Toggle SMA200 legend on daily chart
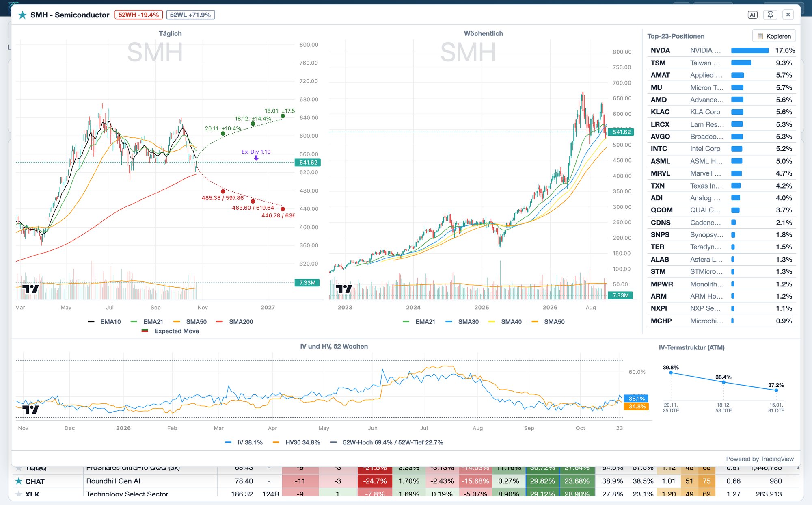 coord(235,321)
